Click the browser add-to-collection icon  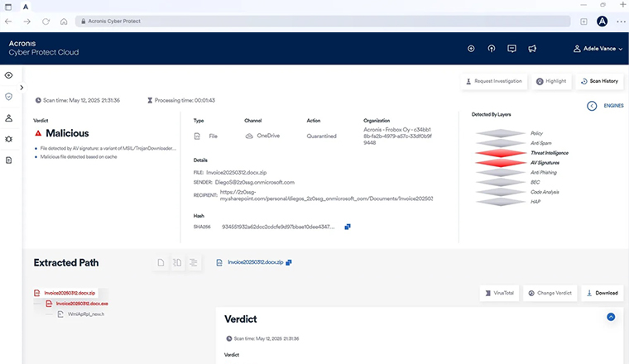(583, 22)
